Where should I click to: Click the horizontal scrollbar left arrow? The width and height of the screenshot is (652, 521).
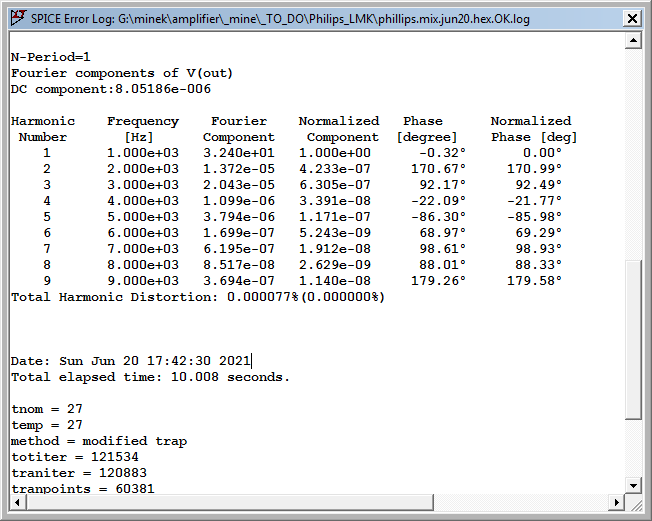tap(17, 502)
